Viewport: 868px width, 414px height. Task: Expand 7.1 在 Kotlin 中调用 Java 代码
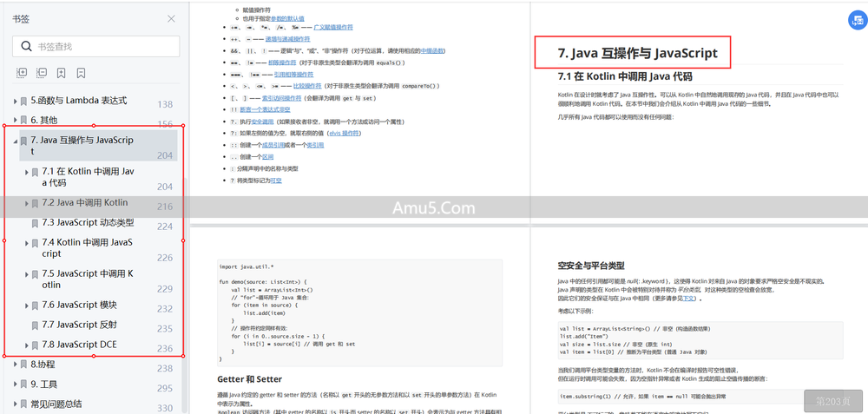click(27, 172)
